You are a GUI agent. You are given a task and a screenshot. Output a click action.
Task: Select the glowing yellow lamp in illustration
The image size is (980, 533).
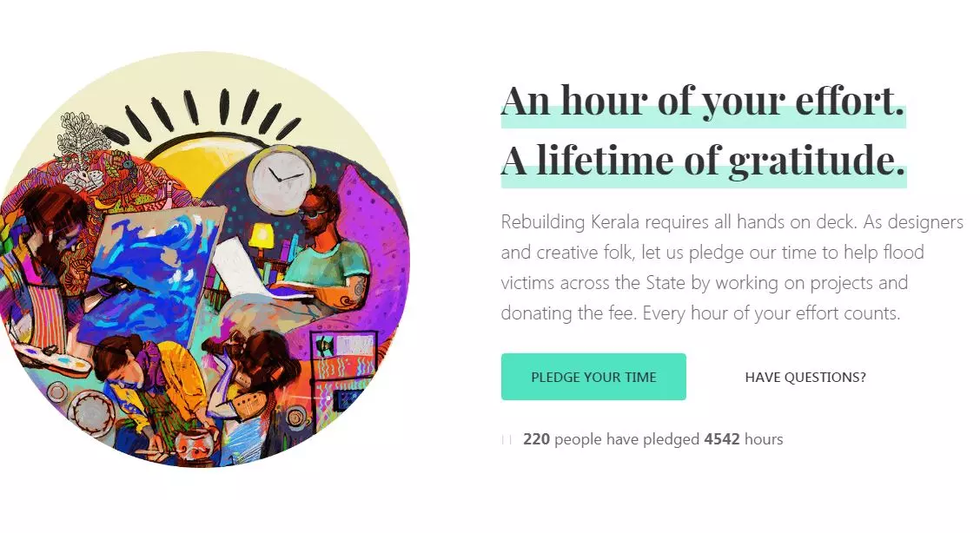[x=261, y=236]
